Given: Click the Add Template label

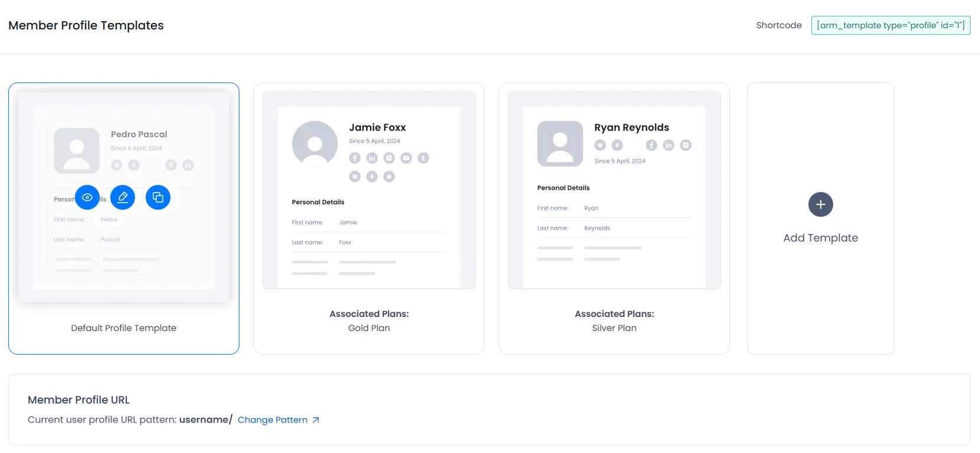Looking at the screenshot, I should (821, 238).
